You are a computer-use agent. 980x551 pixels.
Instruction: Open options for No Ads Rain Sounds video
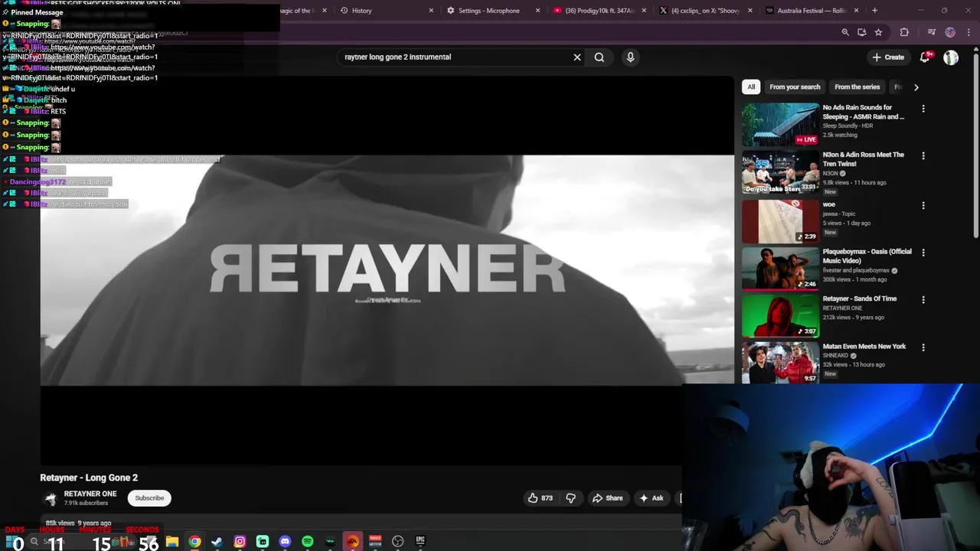click(923, 109)
